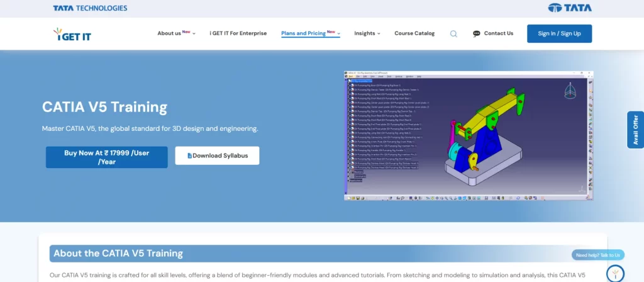
Task: Click the Tata Technologies logo
Action: (90, 8)
